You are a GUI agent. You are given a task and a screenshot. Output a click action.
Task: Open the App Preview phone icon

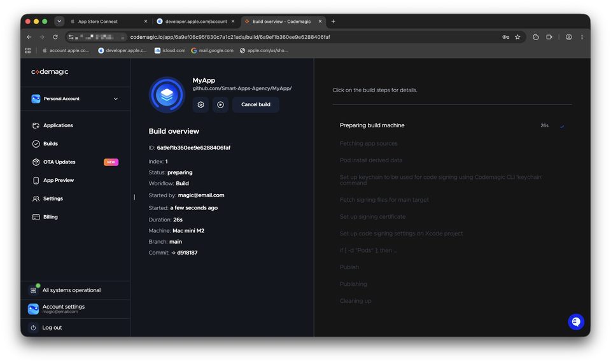[36, 181]
